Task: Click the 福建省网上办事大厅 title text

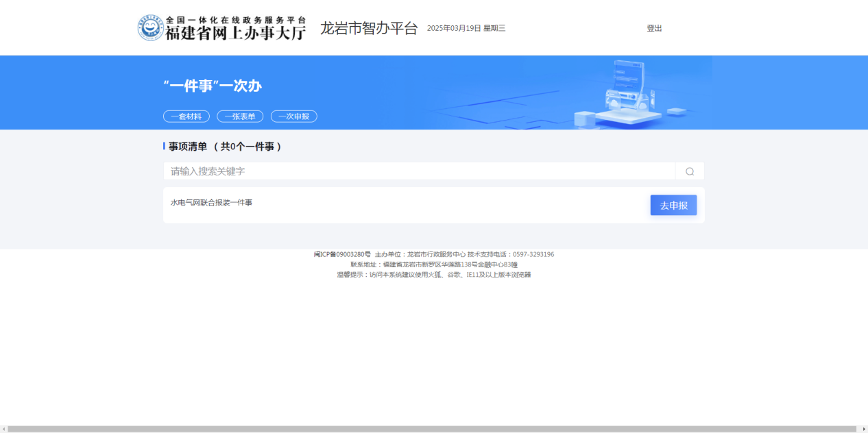Action: pos(235,33)
